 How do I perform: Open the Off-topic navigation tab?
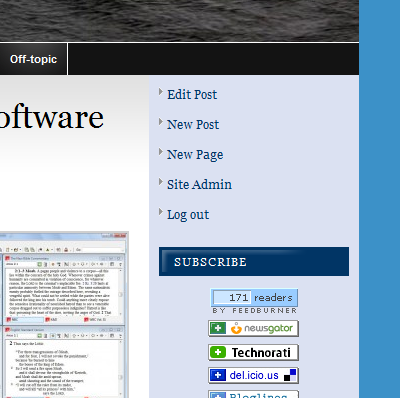[x=33, y=59]
